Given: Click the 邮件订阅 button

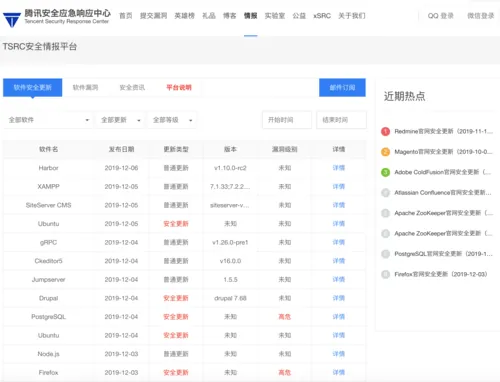Looking at the screenshot, I should pos(342,87).
